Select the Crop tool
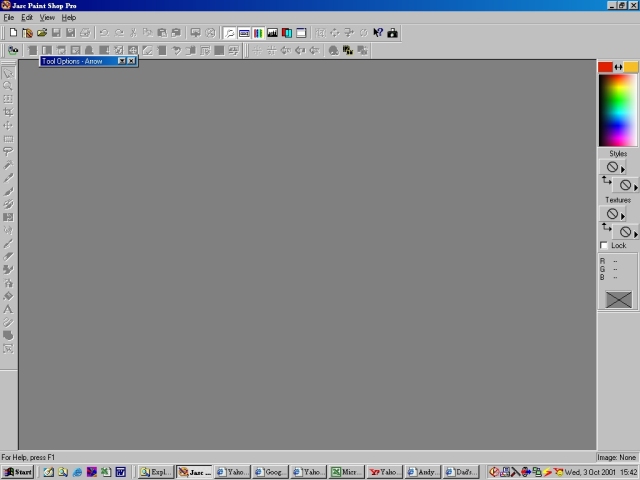 click(8, 112)
